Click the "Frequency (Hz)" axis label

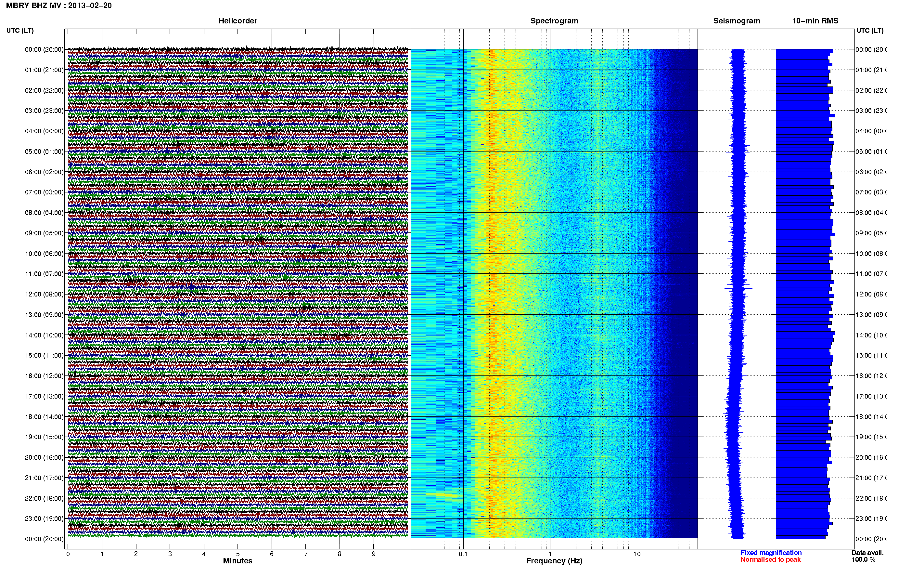(x=554, y=561)
